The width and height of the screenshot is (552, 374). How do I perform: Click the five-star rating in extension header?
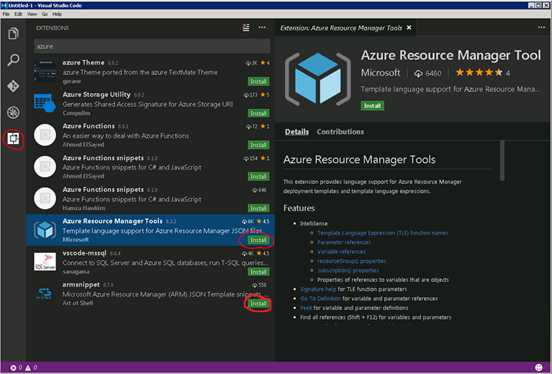(479, 73)
